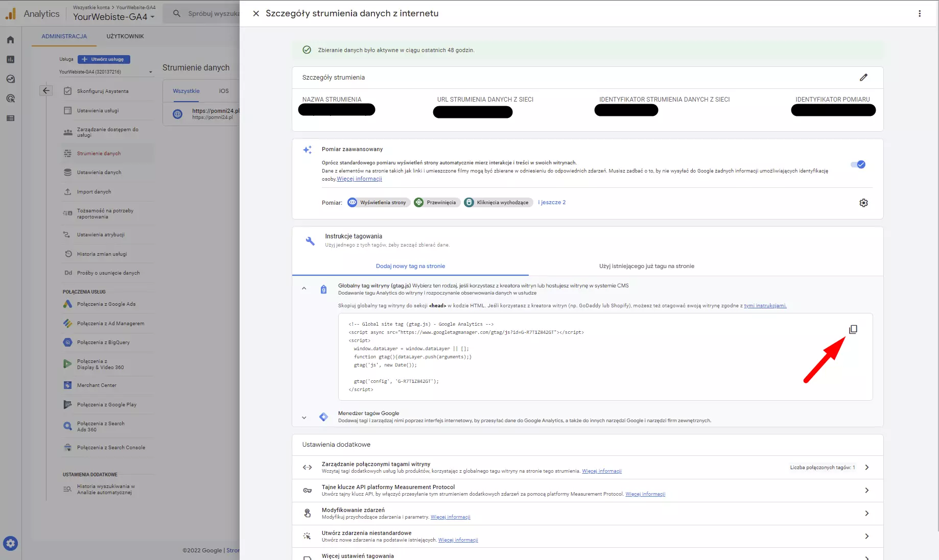Open Więcej informacji link under Pomiar zaawansowany
Screen dimensions: 939x560
tap(360, 179)
